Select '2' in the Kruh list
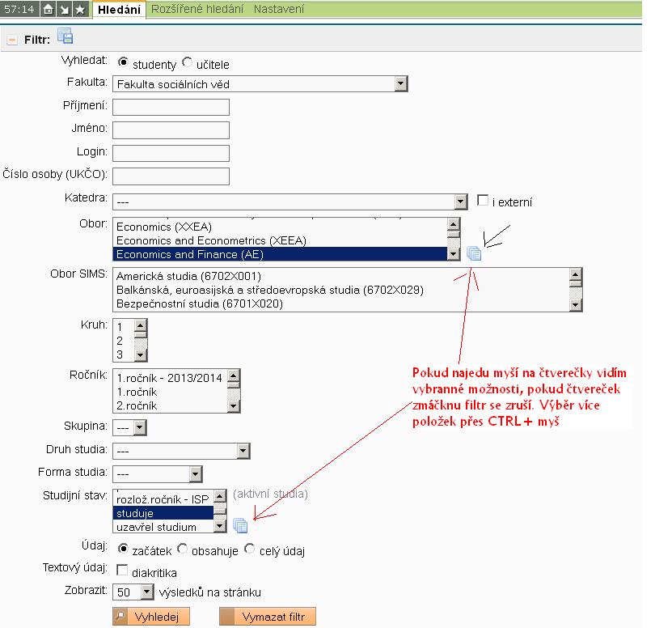 (124, 341)
